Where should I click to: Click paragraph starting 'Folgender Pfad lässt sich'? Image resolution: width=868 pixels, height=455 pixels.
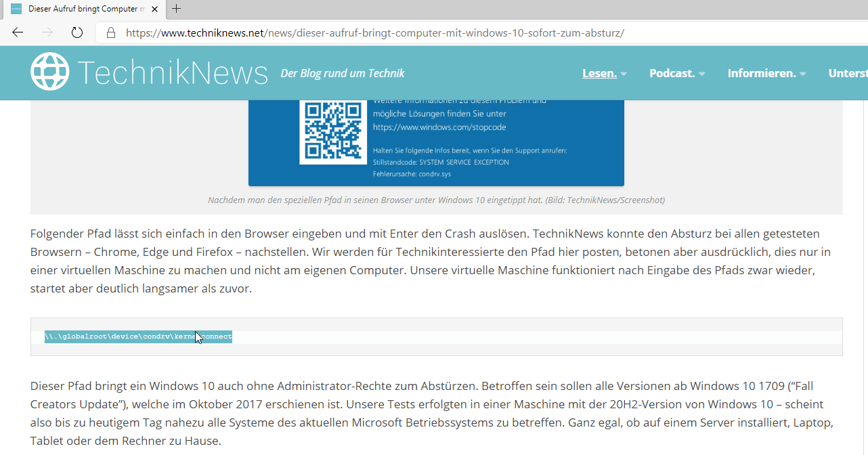pyautogui.click(x=431, y=261)
